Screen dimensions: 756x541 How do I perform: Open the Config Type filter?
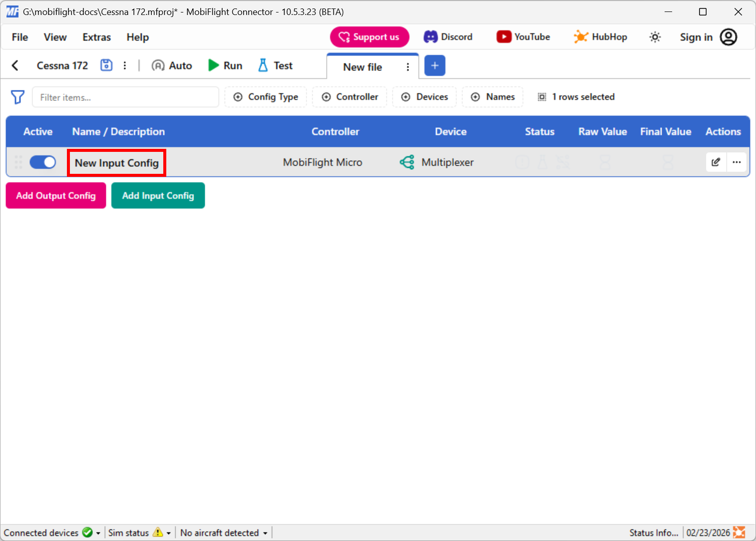(x=265, y=96)
